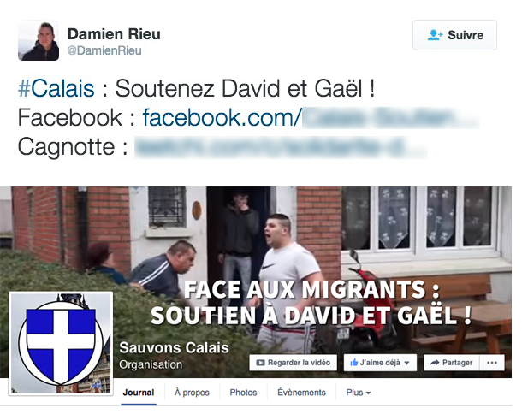Expand the Plus dropdown menu
This screenshot has height=420, width=522.
tap(359, 393)
